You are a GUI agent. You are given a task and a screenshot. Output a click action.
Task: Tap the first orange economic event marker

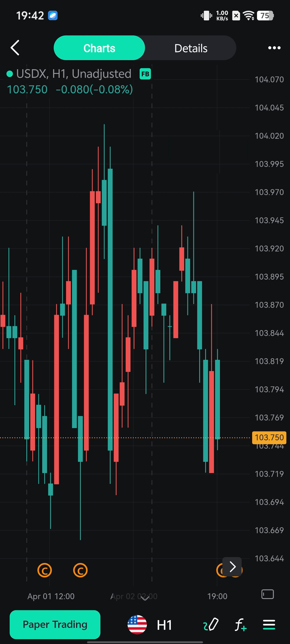pyautogui.click(x=45, y=570)
